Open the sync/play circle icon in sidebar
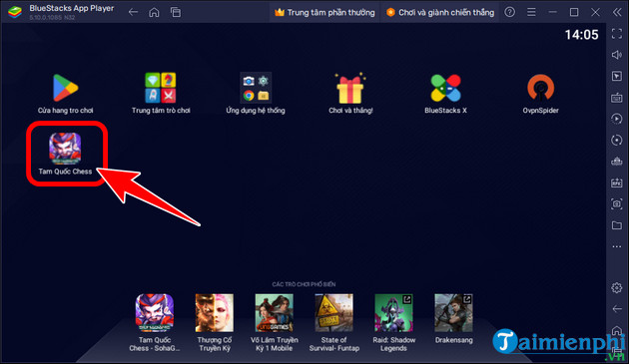Screen dimensions: 629x364 point(617,119)
